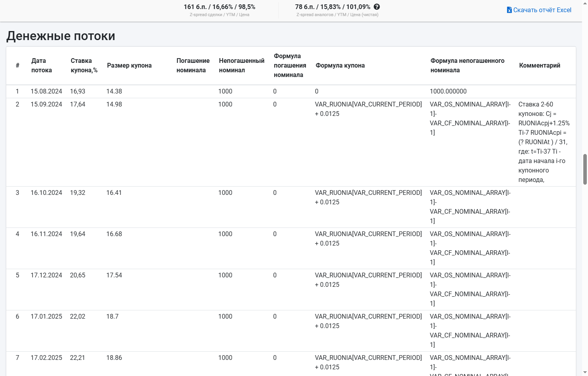Image resolution: width=588 pixels, height=376 pixels.
Task: Click the Excel file icon
Action: click(x=509, y=10)
